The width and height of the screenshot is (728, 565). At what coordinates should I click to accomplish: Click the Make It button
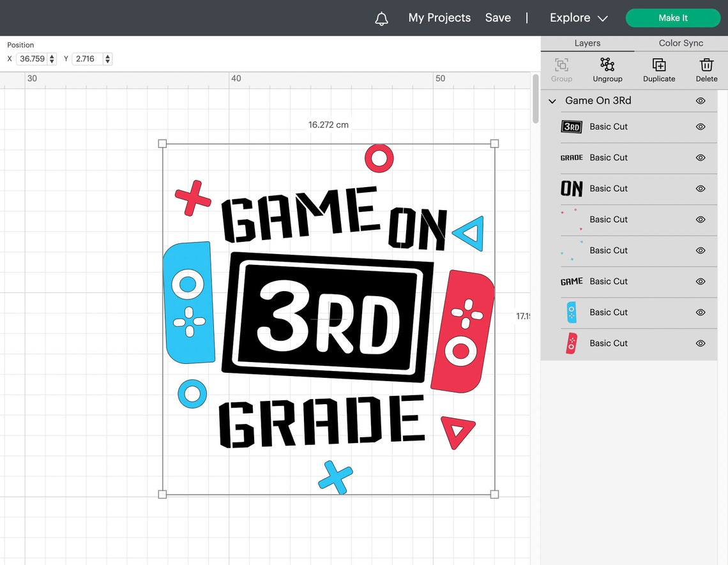(672, 18)
